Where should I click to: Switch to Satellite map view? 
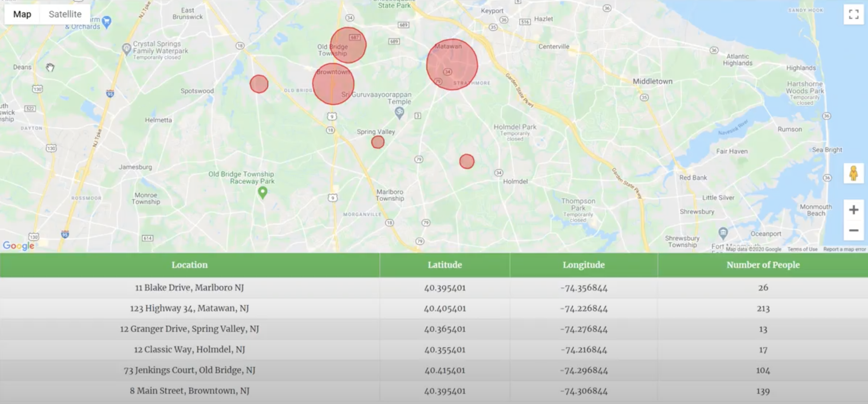pos(65,14)
